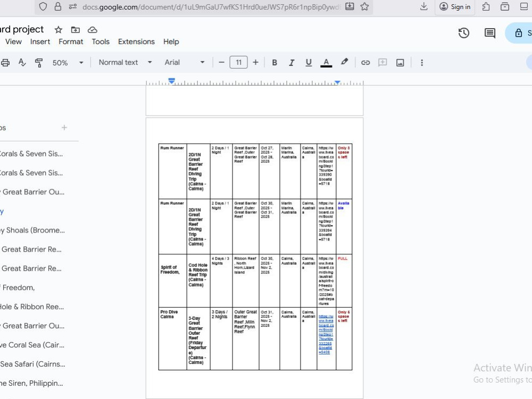The image size is (532, 399).
Task: Open the 50% zoom dropdown
Action: click(68, 63)
